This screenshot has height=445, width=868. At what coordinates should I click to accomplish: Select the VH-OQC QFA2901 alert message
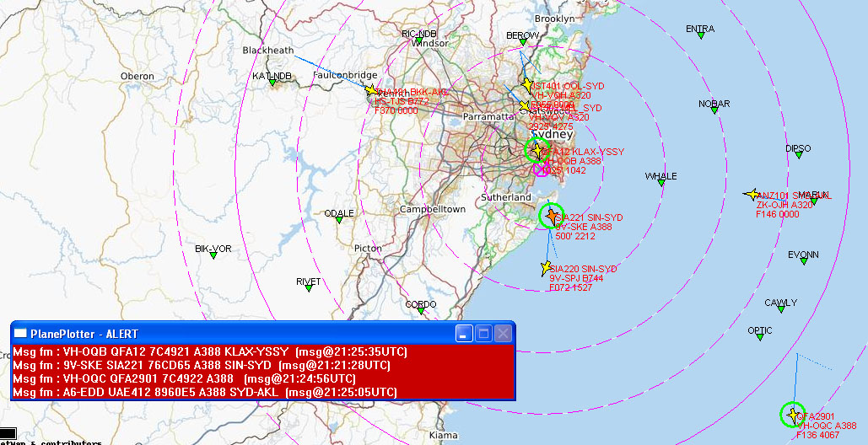185,378
